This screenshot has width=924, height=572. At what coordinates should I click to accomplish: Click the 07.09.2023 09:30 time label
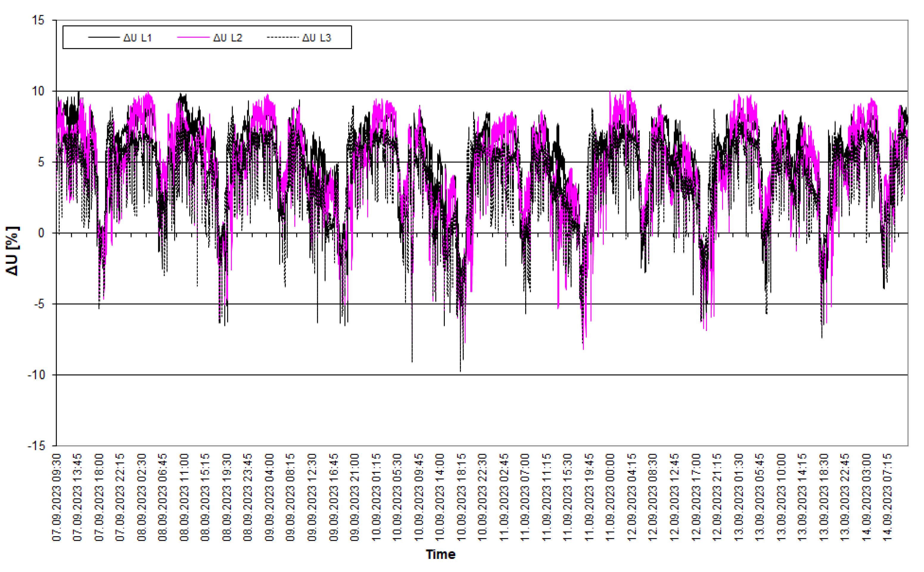tap(56, 498)
